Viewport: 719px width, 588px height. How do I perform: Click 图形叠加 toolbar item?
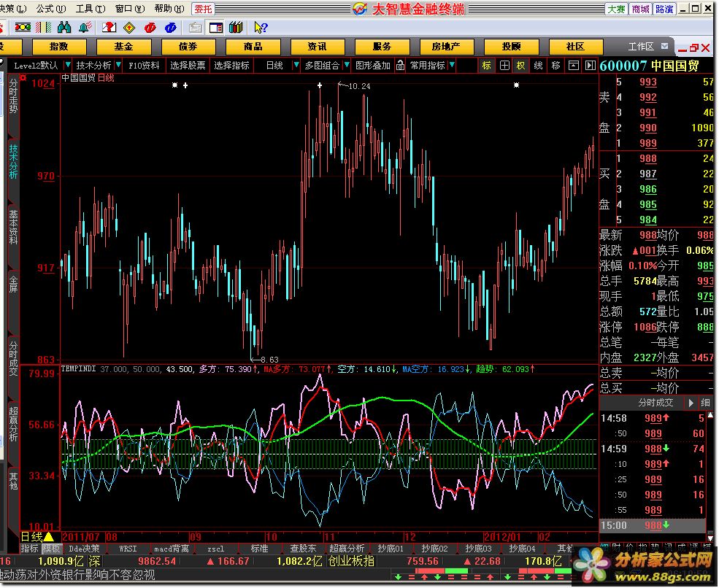(x=373, y=66)
